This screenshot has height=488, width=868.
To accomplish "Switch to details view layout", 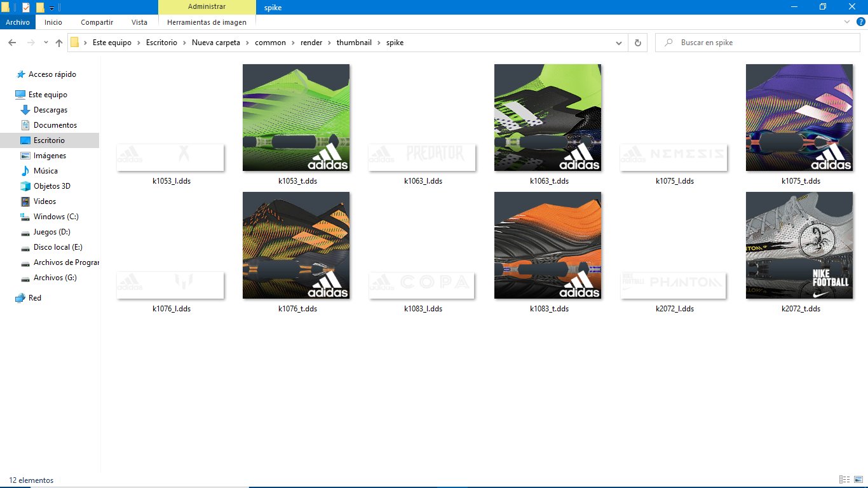I will tap(844, 480).
